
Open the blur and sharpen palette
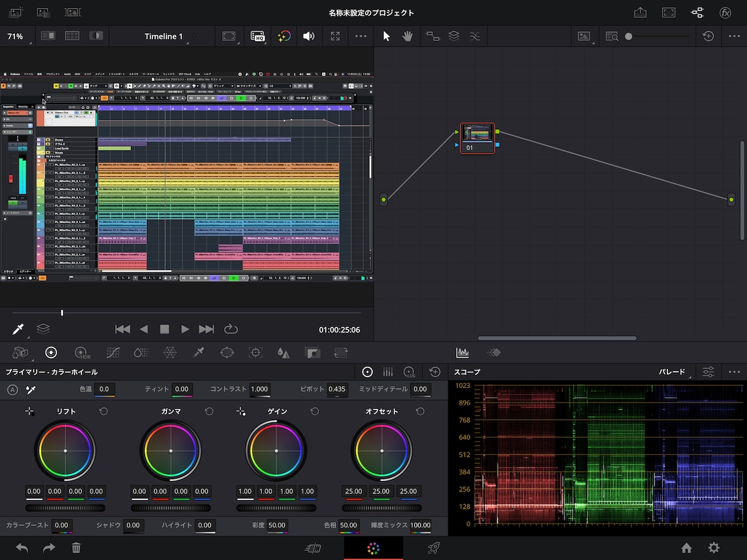pos(283,353)
